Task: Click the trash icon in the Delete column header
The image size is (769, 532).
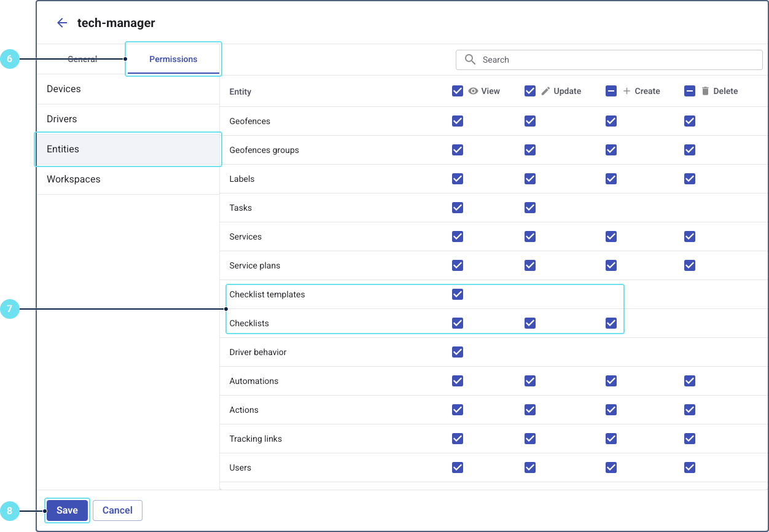Action: [x=705, y=91]
